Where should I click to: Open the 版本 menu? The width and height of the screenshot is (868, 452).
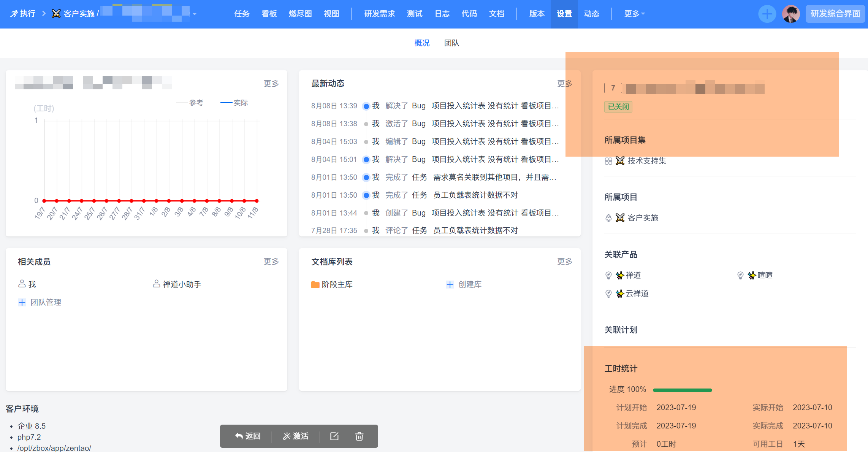[x=537, y=14]
